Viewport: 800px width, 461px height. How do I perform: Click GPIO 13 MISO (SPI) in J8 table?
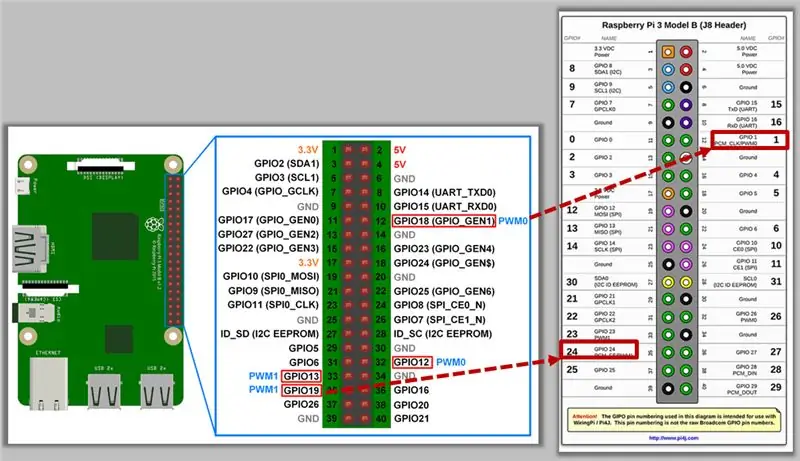pyautogui.click(x=607, y=228)
